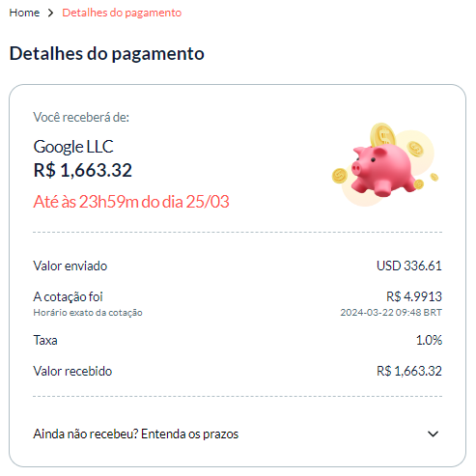The width and height of the screenshot is (476, 476).
Task: Click the pink piggy bank illustration
Action: (x=383, y=170)
